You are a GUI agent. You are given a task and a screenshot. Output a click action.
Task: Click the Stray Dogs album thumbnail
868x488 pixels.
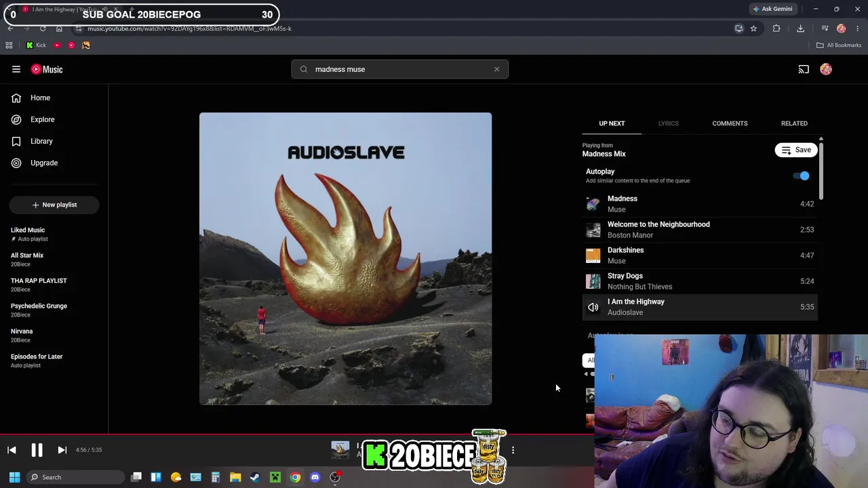coord(593,281)
